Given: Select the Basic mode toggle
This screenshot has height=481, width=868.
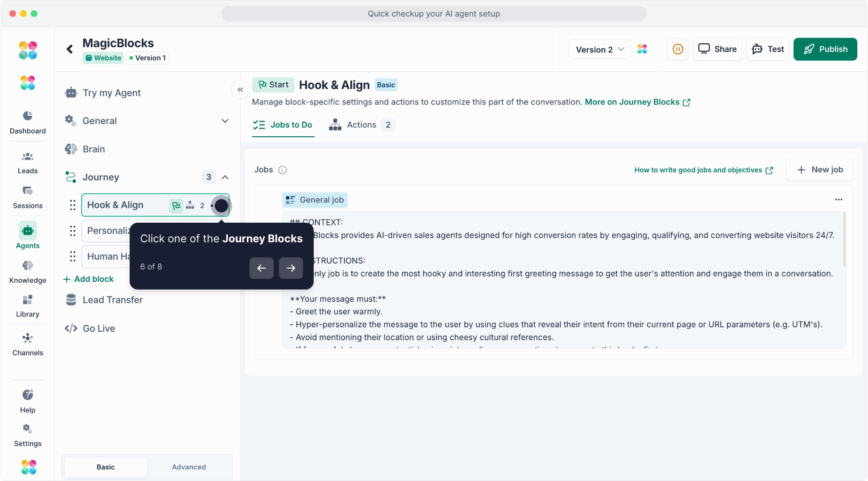Looking at the screenshot, I should tap(106, 467).
